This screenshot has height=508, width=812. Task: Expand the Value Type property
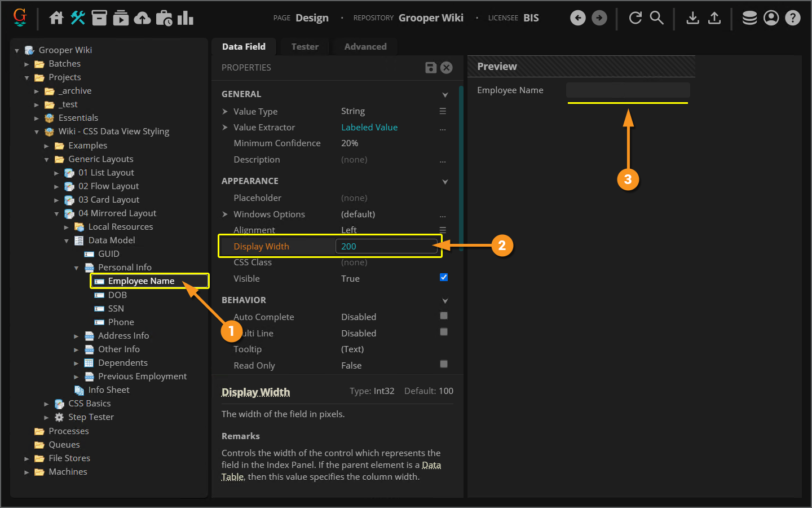225,112
